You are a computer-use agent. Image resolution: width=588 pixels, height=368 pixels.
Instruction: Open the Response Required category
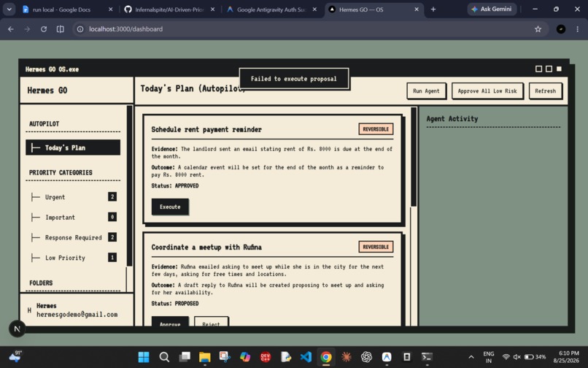(73, 237)
